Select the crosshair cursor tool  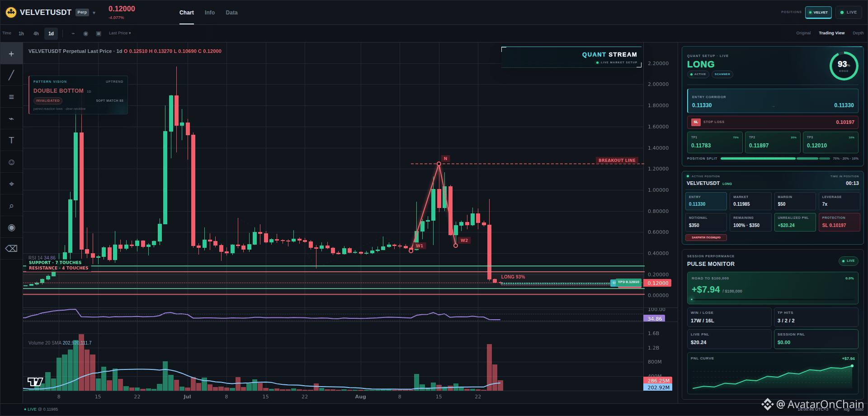(11, 54)
